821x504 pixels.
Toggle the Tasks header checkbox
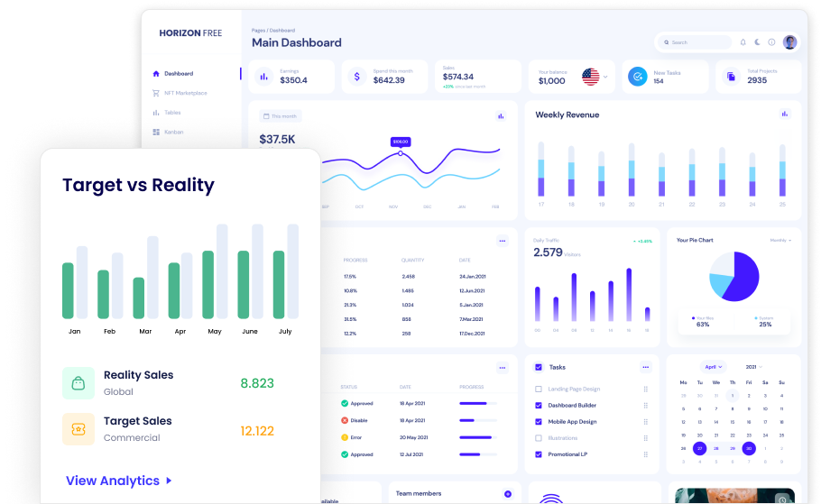(x=539, y=367)
